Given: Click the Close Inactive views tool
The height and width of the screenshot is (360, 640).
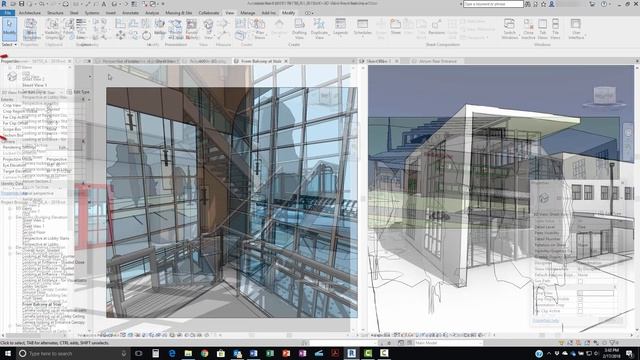Looking at the screenshot, I should click(528, 29).
